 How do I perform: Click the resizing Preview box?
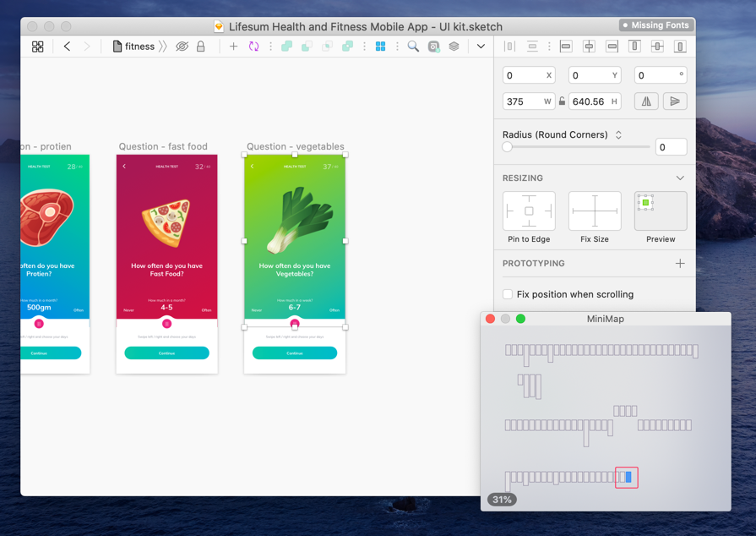click(661, 211)
